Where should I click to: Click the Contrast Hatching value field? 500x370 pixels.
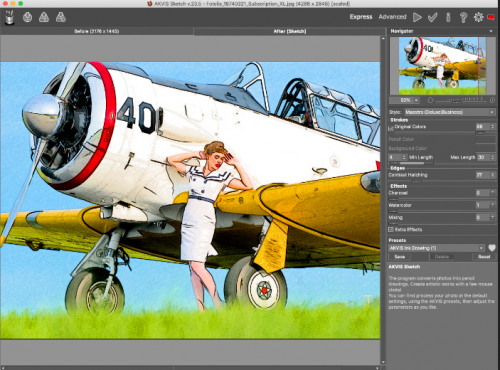[x=482, y=175]
